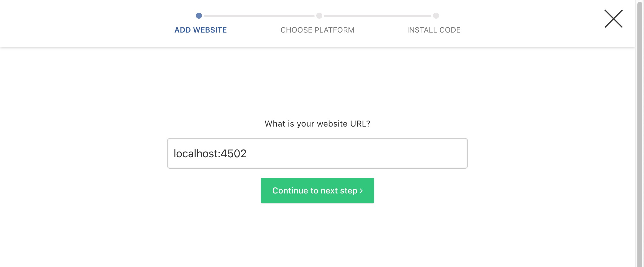Click the Install Code step dot
The height and width of the screenshot is (267, 644).
click(x=436, y=16)
